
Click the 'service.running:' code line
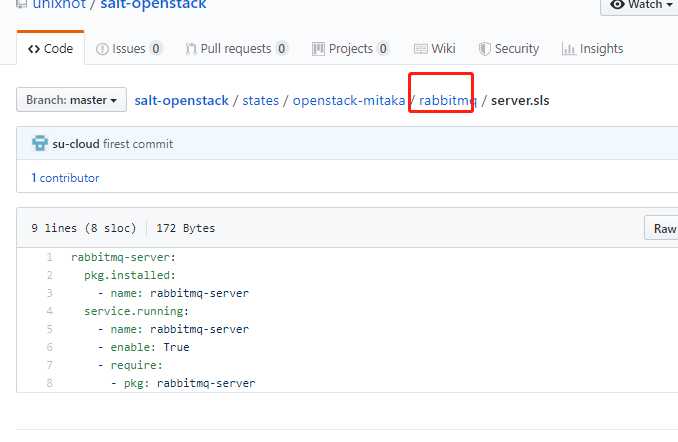pyautogui.click(x=136, y=311)
